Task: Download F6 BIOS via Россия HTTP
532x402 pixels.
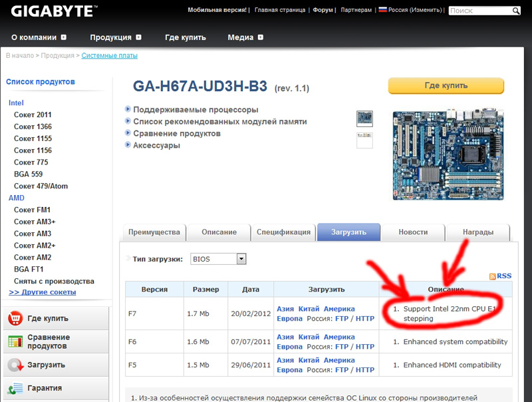Action: 364,347
